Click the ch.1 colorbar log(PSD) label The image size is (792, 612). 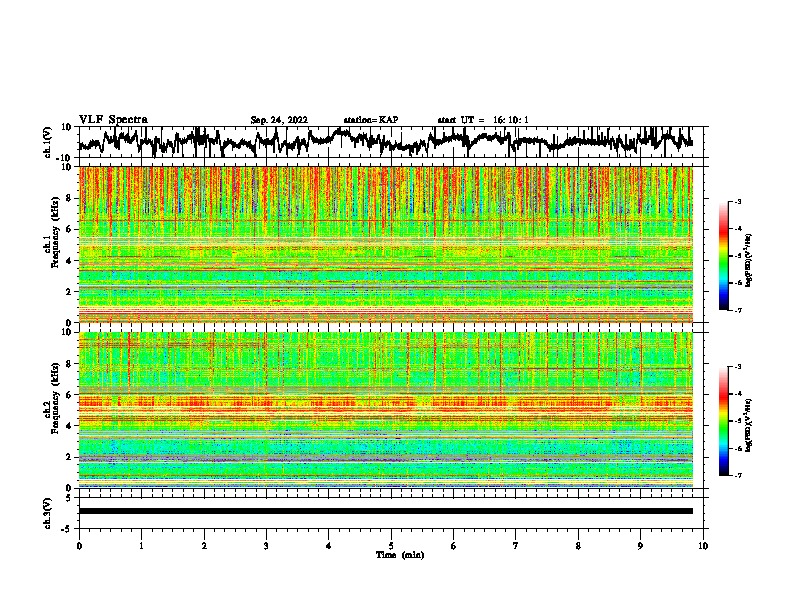tap(750, 261)
